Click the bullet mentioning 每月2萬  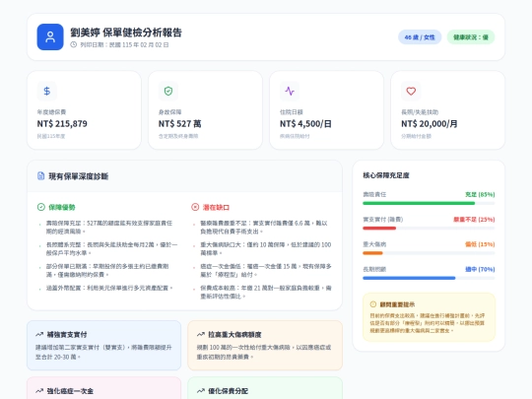tap(111, 248)
